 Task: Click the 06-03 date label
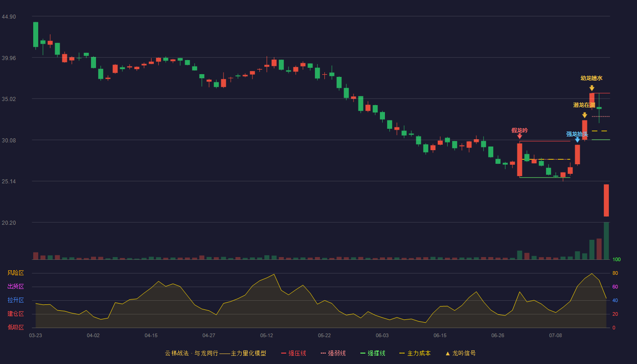point(382,335)
